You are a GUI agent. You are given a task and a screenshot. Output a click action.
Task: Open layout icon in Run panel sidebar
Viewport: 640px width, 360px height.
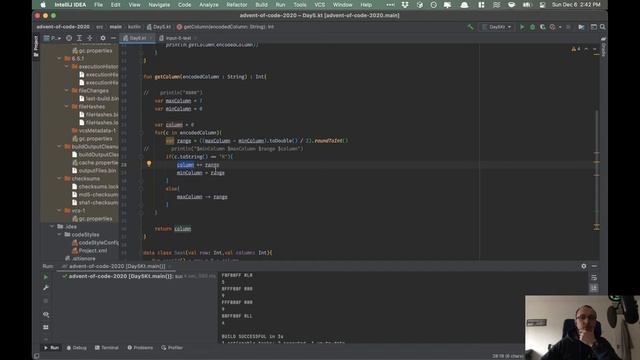46,327
